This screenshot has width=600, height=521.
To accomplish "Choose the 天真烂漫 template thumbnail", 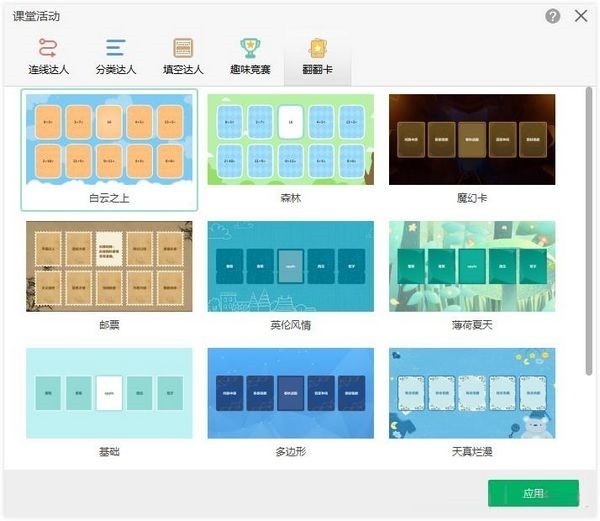I will tap(472, 393).
